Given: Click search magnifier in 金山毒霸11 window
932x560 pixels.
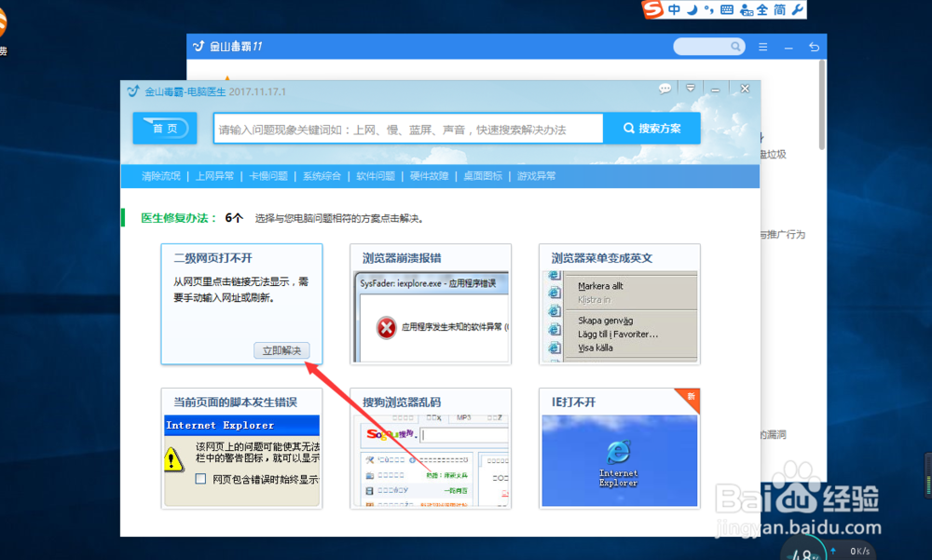Looking at the screenshot, I should click(735, 47).
